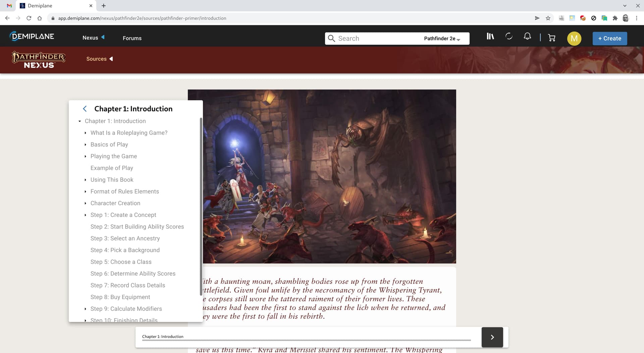644x353 pixels.
Task: Open the library books icon
Action: click(490, 36)
